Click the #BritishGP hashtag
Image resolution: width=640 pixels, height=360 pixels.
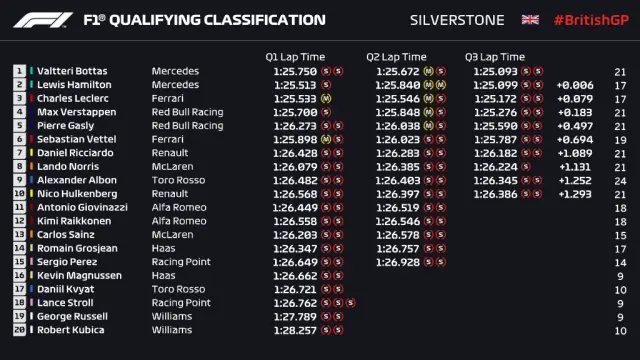pos(591,20)
